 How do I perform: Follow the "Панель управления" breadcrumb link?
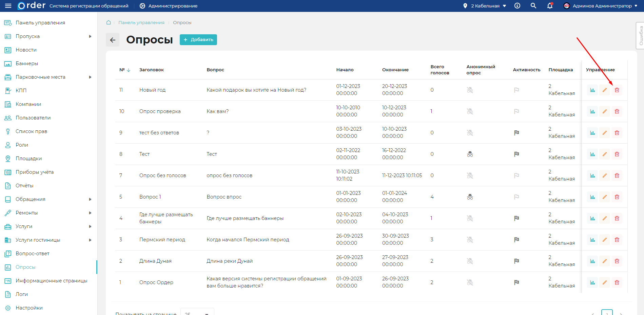[141, 22]
